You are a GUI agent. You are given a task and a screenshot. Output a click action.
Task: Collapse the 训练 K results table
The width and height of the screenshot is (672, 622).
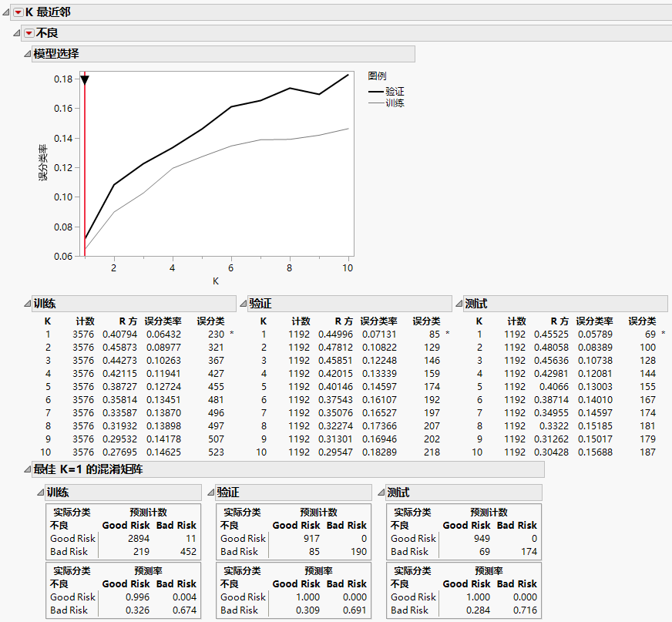27,304
